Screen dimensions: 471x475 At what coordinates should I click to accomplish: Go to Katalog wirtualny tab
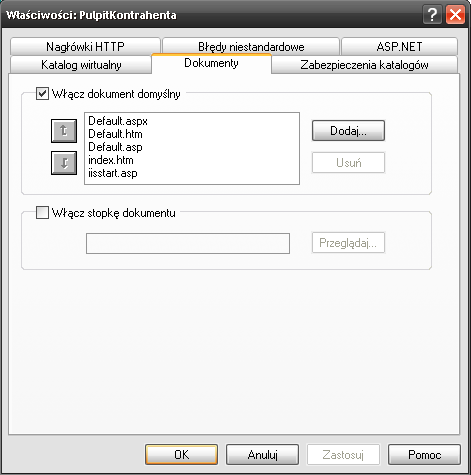coord(81,65)
